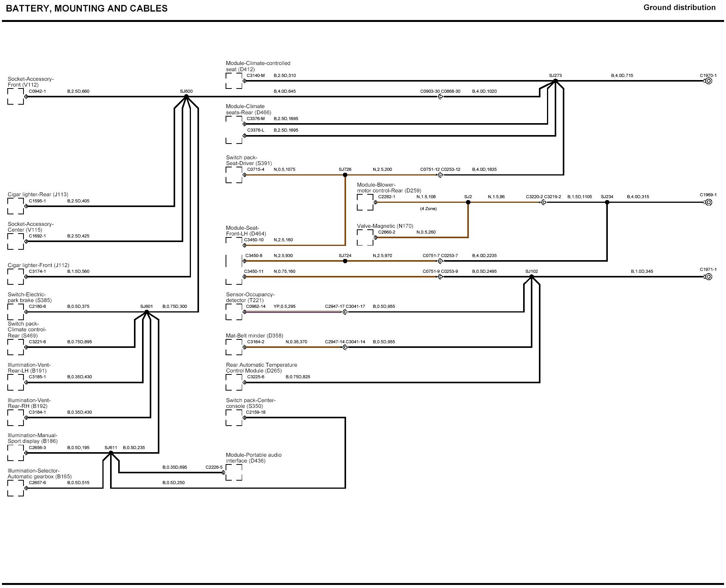Select the SJ601 splice junction node
Viewport: 726px width, 588px height.
[x=147, y=312]
